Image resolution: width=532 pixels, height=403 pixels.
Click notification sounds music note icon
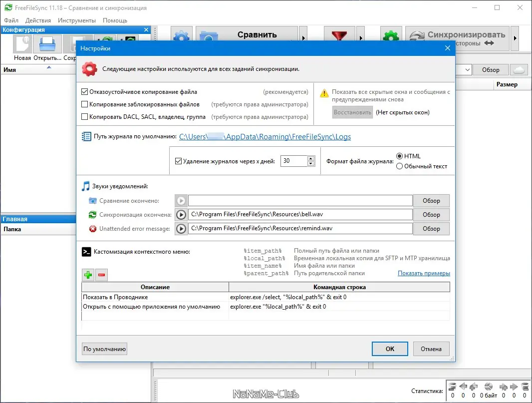pos(86,186)
